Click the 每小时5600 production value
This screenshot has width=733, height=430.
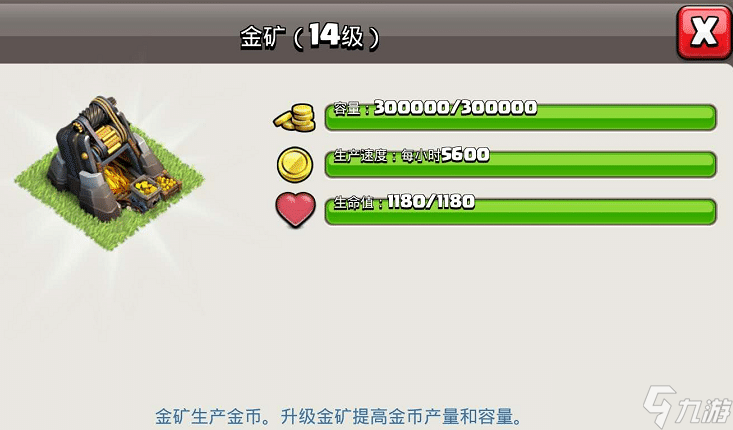coord(445,155)
